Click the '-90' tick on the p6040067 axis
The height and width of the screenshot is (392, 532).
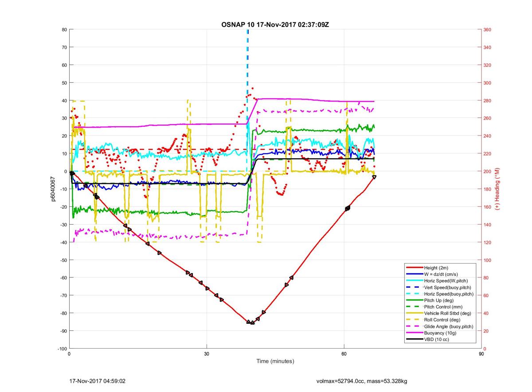[x=63, y=331]
